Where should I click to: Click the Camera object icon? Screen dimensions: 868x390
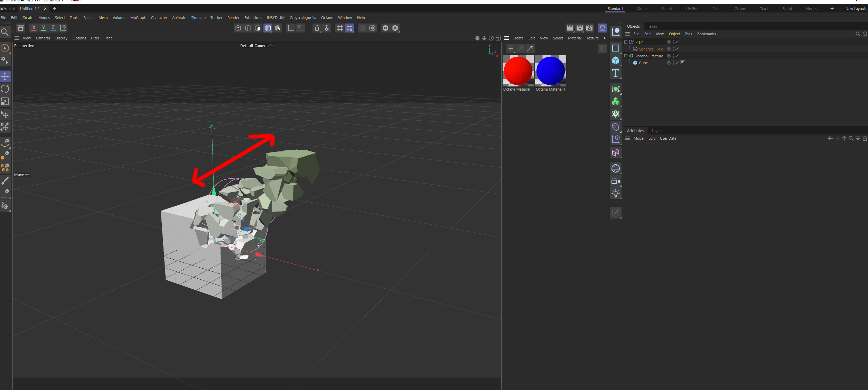click(615, 181)
